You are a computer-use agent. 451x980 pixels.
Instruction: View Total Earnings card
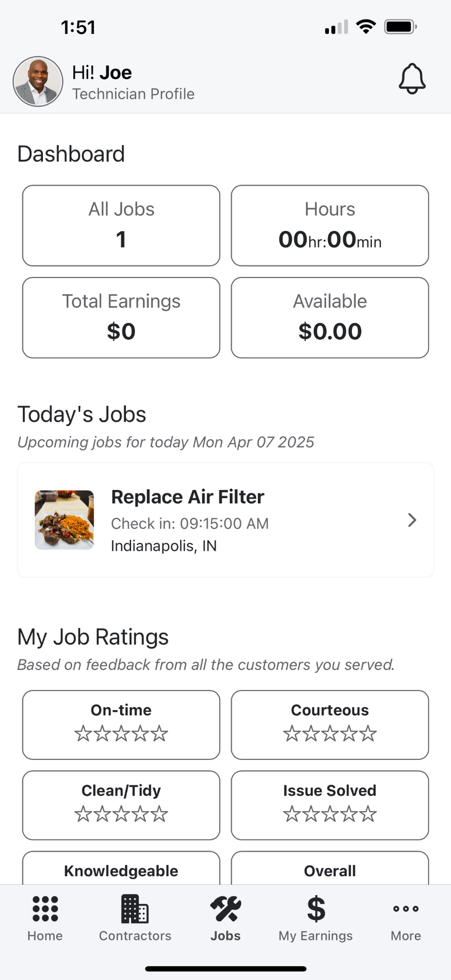[x=121, y=318]
